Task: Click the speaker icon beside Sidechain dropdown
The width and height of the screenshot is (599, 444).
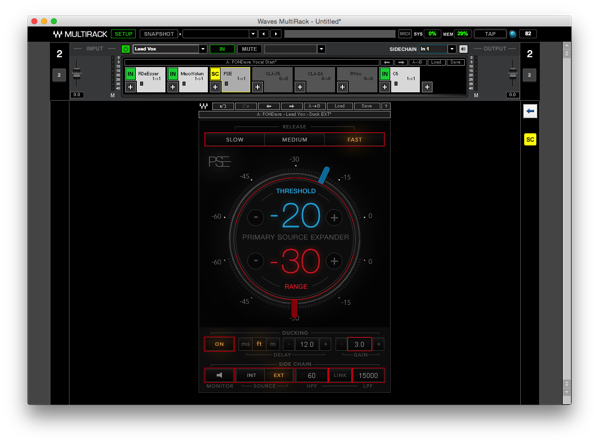Action: point(463,49)
